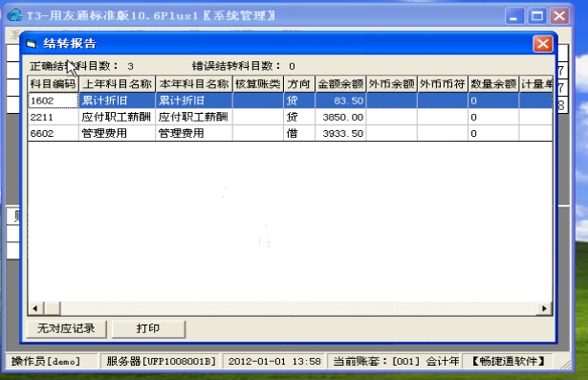Click 数量余额 value 0 in 1602 row
Screen dimensions: 588x380
point(493,101)
